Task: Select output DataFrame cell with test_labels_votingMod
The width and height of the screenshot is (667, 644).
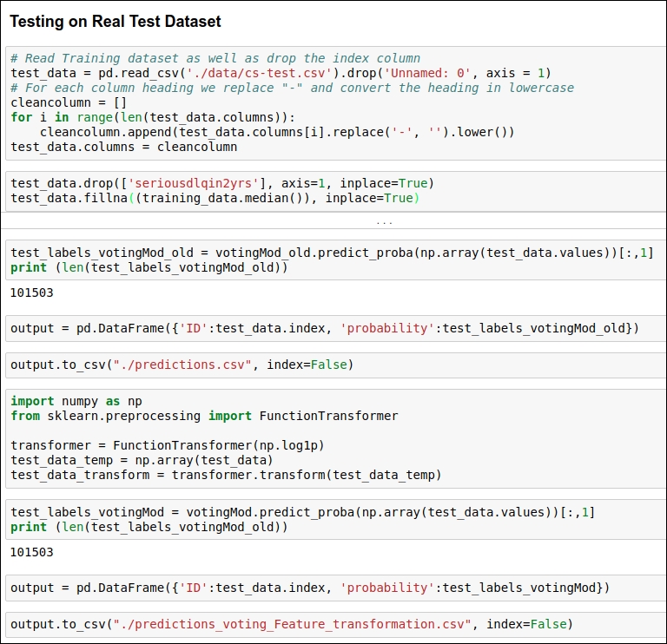Action: (x=335, y=588)
